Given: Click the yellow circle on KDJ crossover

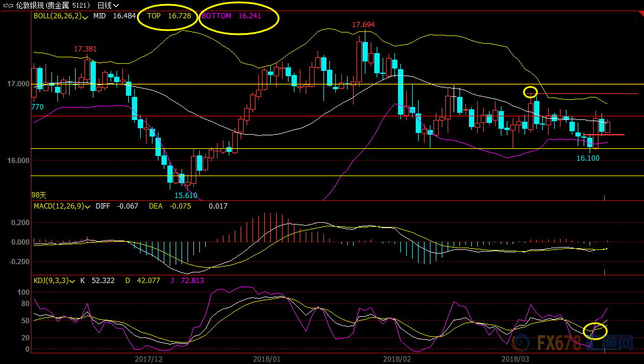Looking at the screenshot, I should point(595,330).
